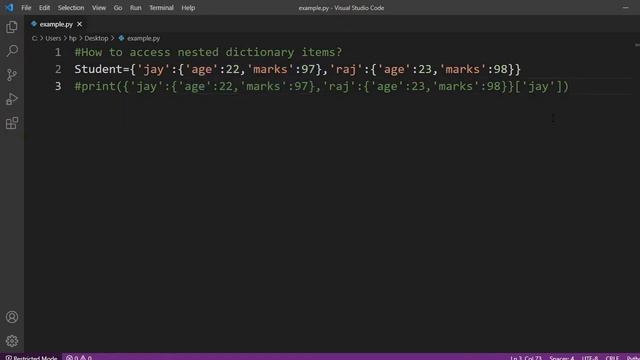Click the Restricted Mode status item

pos(31,358)
